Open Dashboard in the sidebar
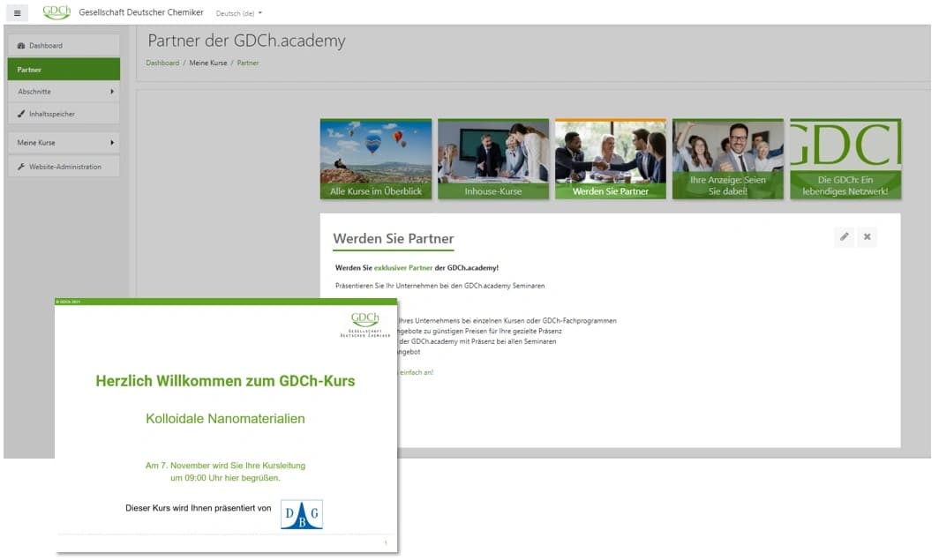The image size is (939, 560). coord(64,46)
